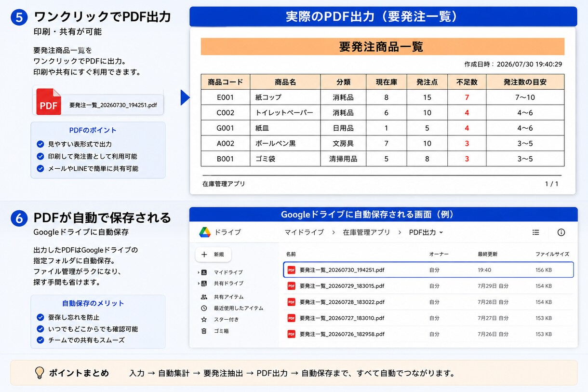588x392 pixels.
Task: Click check icon beside 印刷して発注書として利用可能
Action: pos(40,156)
